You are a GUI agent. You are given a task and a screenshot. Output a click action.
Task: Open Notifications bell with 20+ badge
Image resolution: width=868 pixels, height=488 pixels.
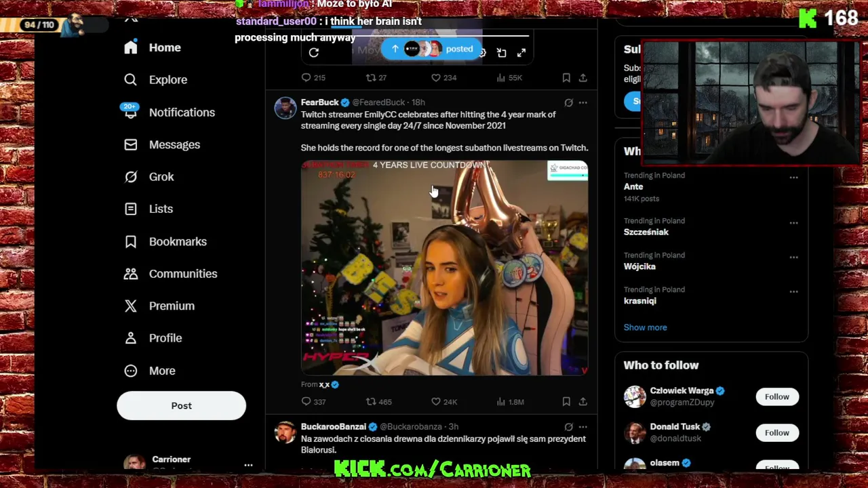130,112
